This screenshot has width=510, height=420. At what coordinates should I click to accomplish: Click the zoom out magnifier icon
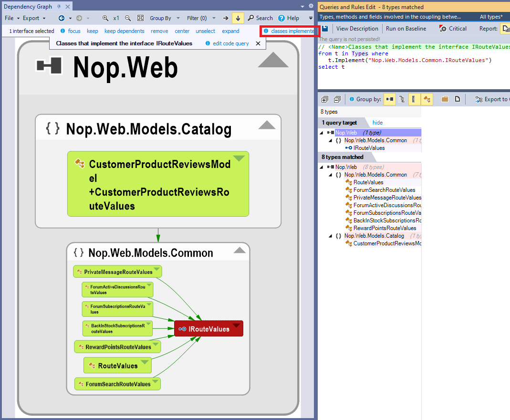[128, 18]
